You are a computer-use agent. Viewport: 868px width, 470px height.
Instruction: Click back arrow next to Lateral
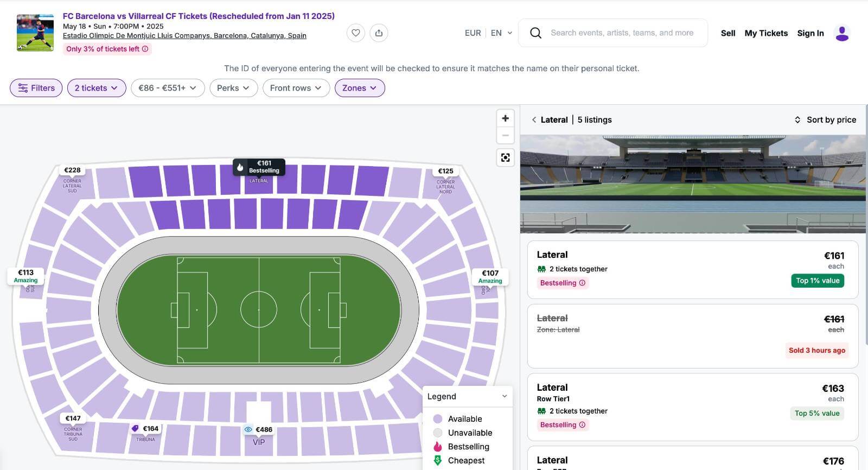534,120
